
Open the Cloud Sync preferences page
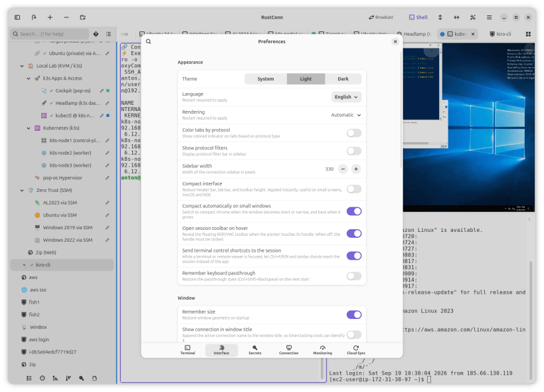point(355,350)
